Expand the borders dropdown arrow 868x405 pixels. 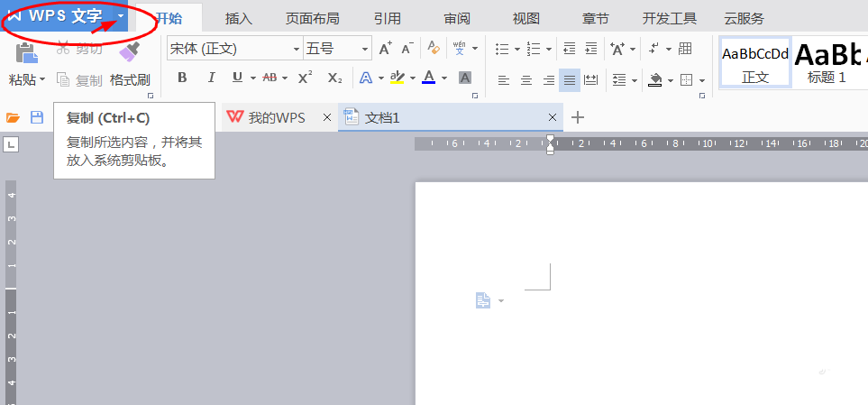702,81
